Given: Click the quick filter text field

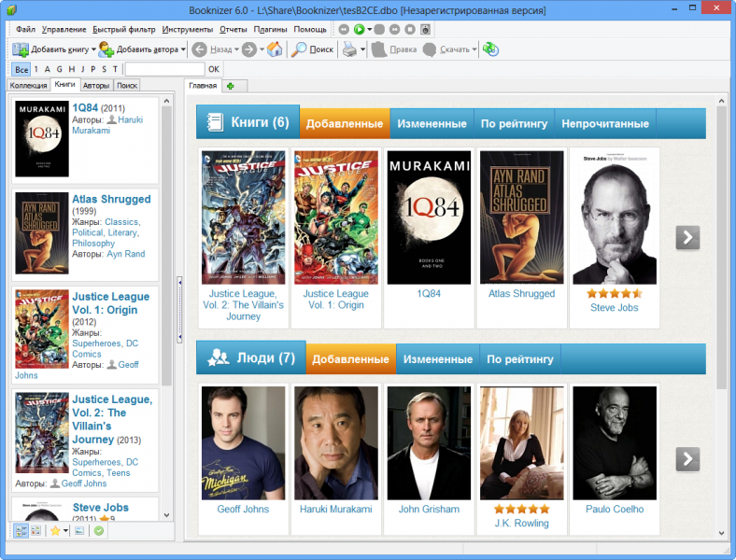Looking at the screenshot, I should pyautogui.click(x=164, y=69).
